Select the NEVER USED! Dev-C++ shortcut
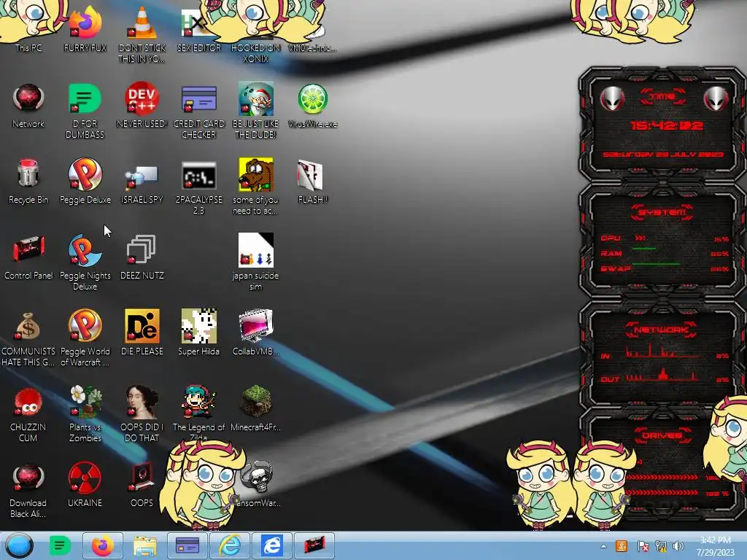Image resolution: width=747 pixels, height=560 pixels. click(x=142, y=106)
